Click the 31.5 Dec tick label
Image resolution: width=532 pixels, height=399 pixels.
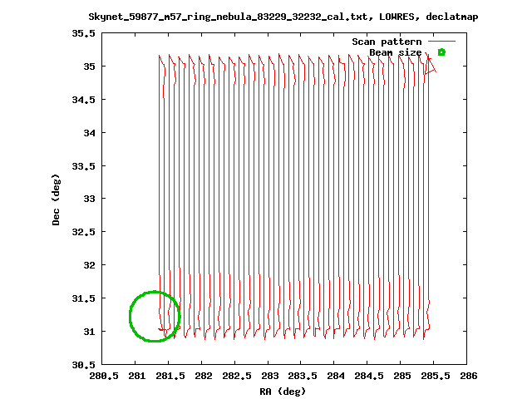point(83,298)
